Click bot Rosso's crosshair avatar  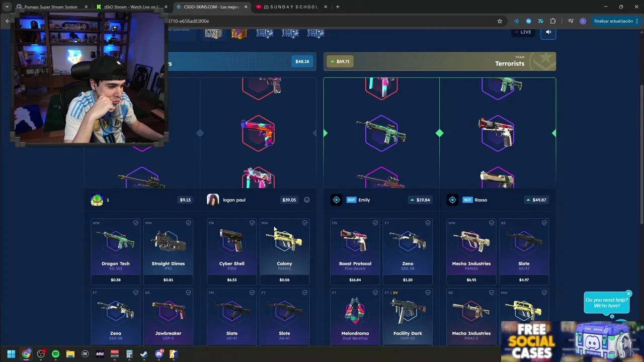coord(452,200)
